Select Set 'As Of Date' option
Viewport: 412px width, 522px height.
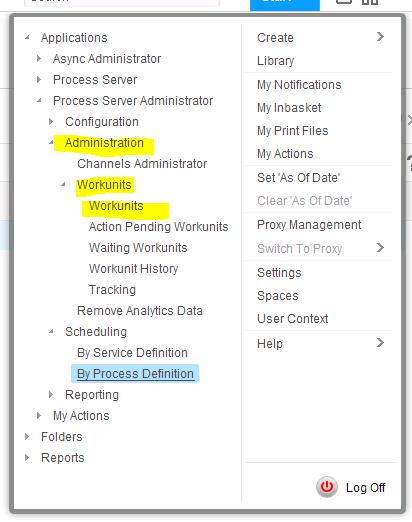tap(299, 178)
